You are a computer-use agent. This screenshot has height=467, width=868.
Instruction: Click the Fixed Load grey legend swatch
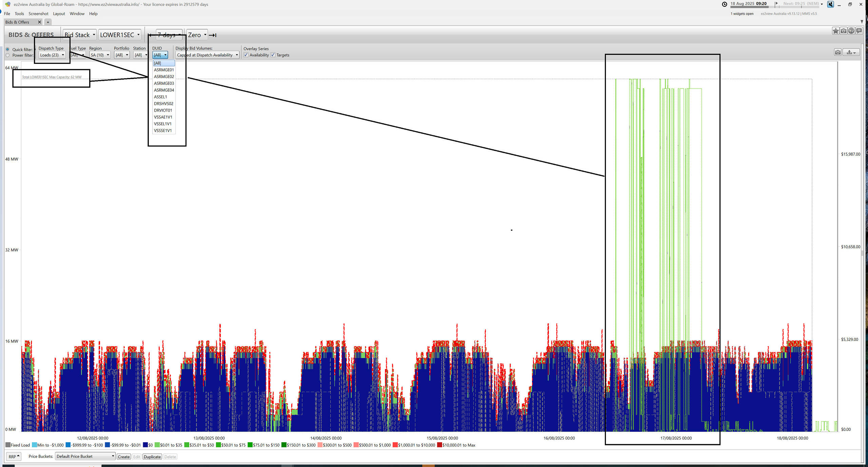8,445
